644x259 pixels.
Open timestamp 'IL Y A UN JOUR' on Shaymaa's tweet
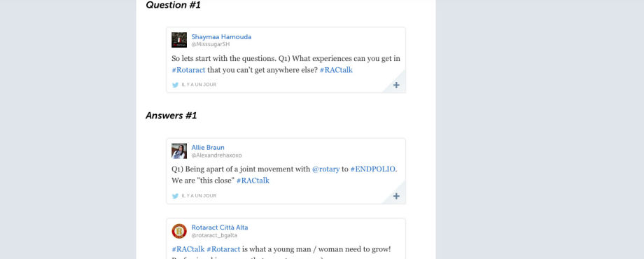(x=199, y=85)
